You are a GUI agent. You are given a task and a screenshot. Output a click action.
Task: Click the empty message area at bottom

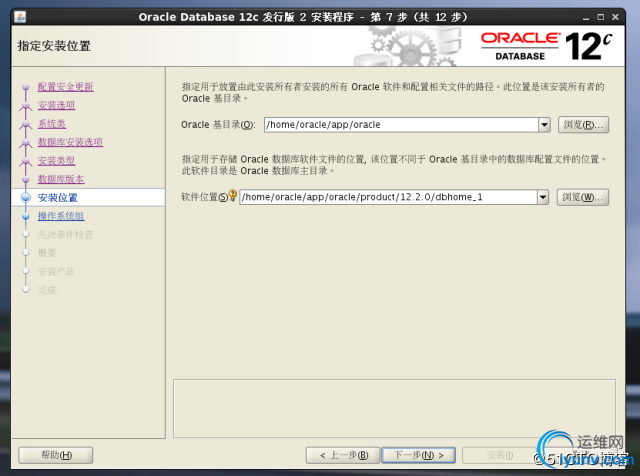tap(394, 408)
